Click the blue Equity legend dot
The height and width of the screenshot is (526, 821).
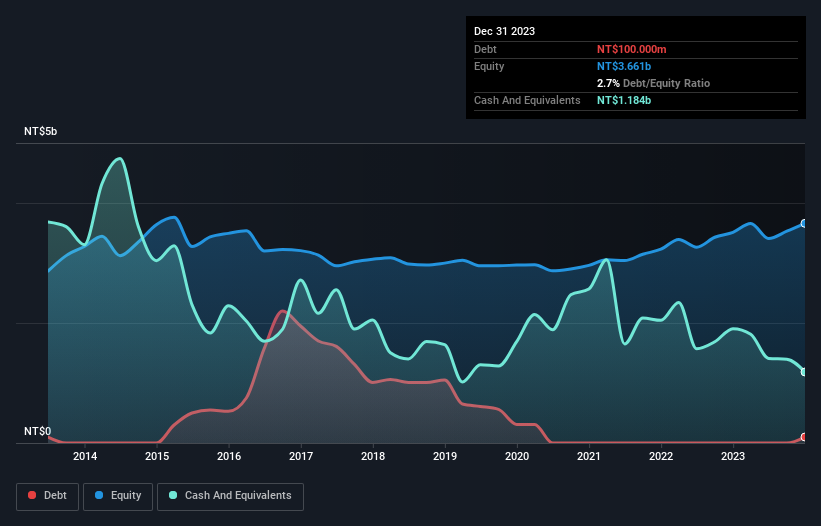[x=99, y=495]
